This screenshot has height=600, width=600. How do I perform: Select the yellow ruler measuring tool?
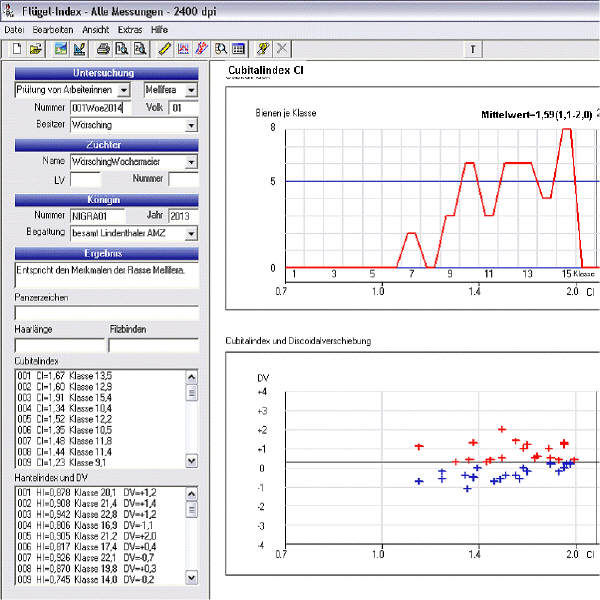(x=164, y=48)
